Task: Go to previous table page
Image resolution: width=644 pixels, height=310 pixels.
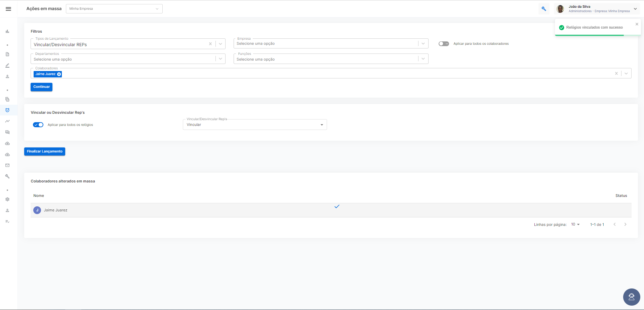Action: 614,225
